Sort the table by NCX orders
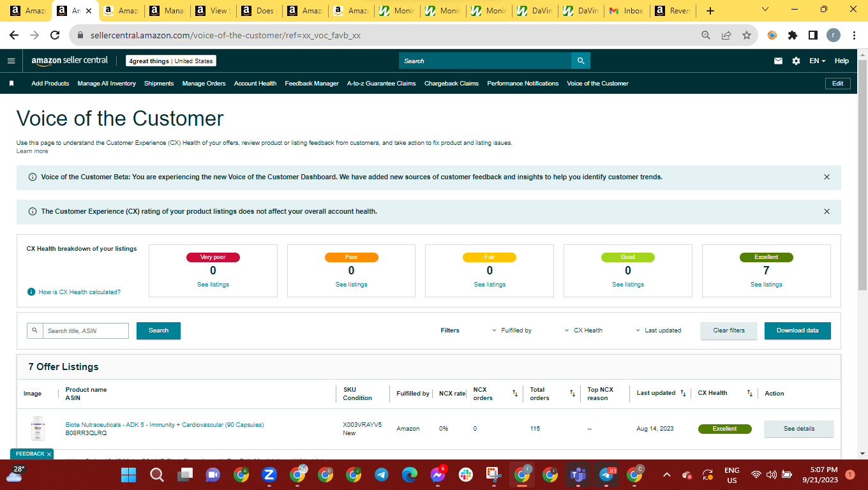Screen dimensions: 868x490 (x=515, y=394)
